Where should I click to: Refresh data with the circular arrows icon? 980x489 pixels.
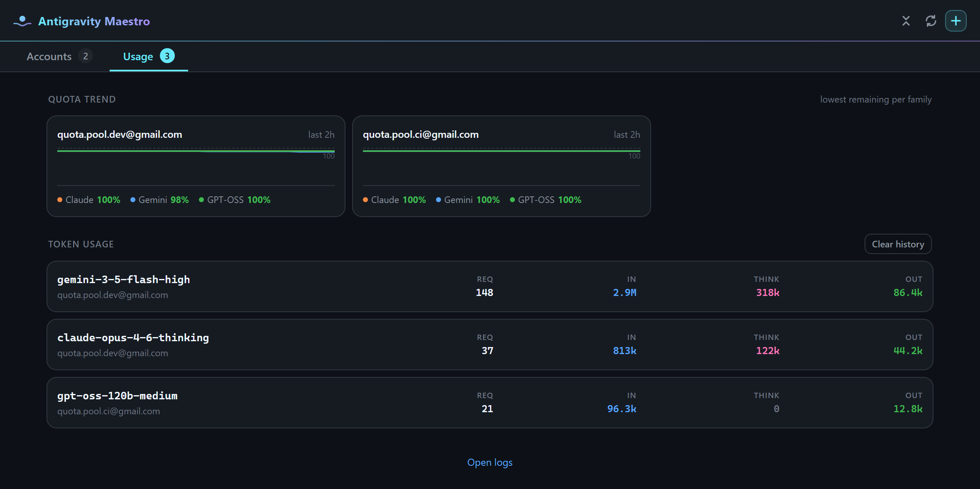click(931, 21)
